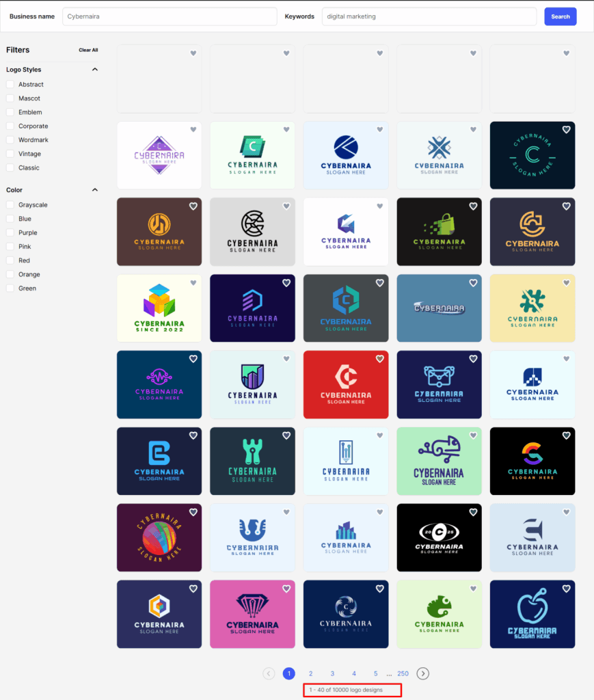Check the Vintage style checkbox
Image resolution: width=594 pixels, height=700 pixels.
coord(10,154)
